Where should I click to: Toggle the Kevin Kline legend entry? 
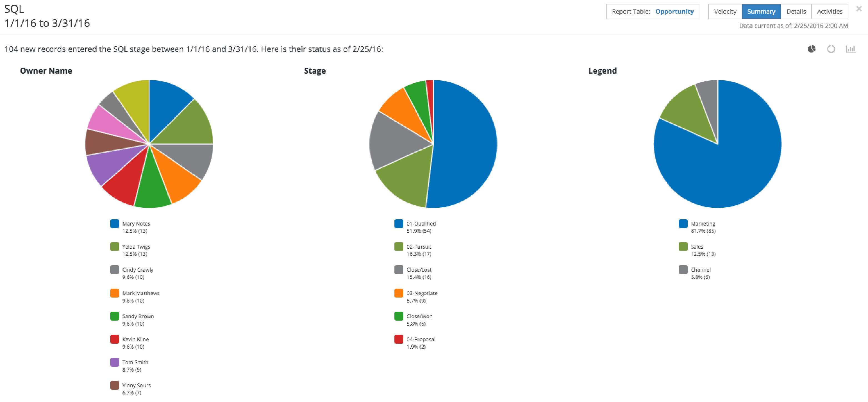pyautogui.click(x=135, y=339)
